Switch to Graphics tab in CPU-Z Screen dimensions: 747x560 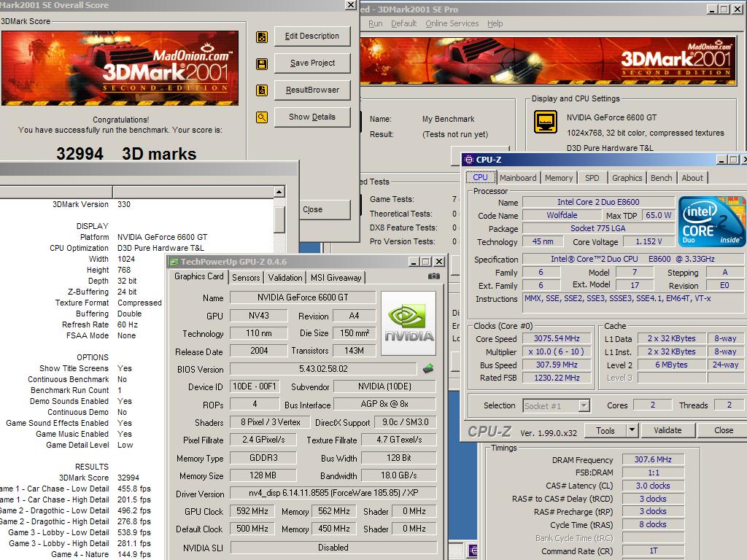click(627, 178)
